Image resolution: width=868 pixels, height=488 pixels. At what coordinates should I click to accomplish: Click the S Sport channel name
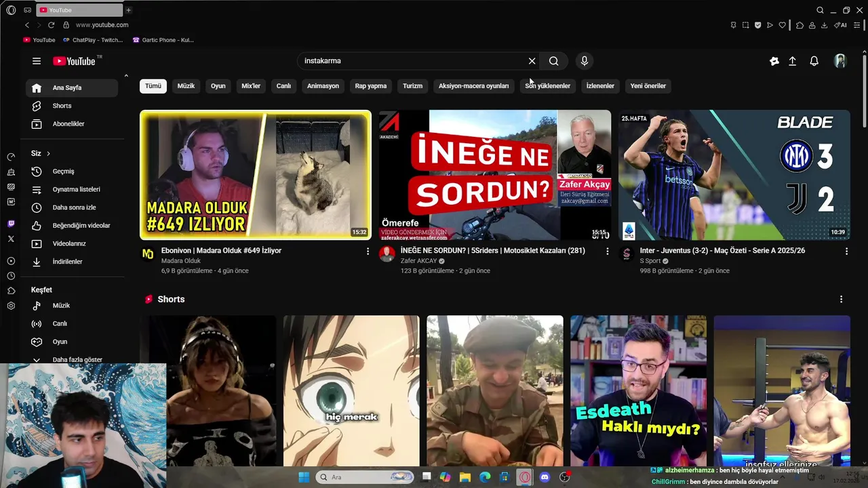pyautogui.click(x=650, y=261)
